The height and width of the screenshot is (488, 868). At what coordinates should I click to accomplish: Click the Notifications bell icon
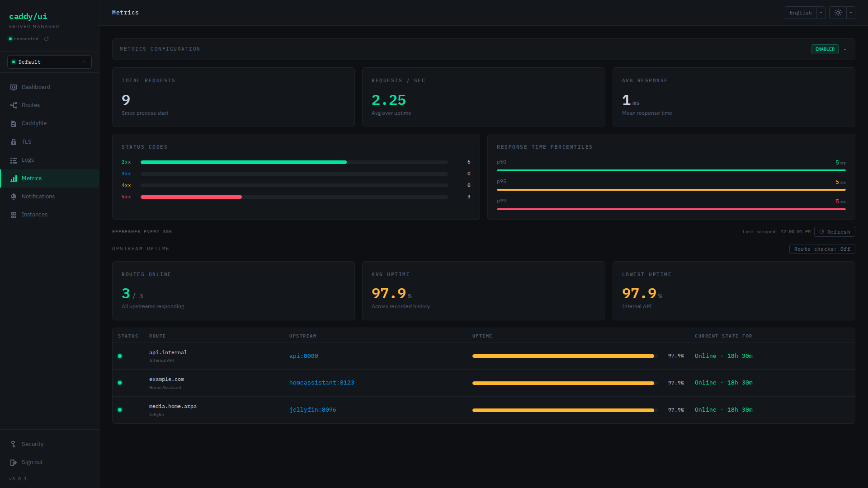click(14, 197)
